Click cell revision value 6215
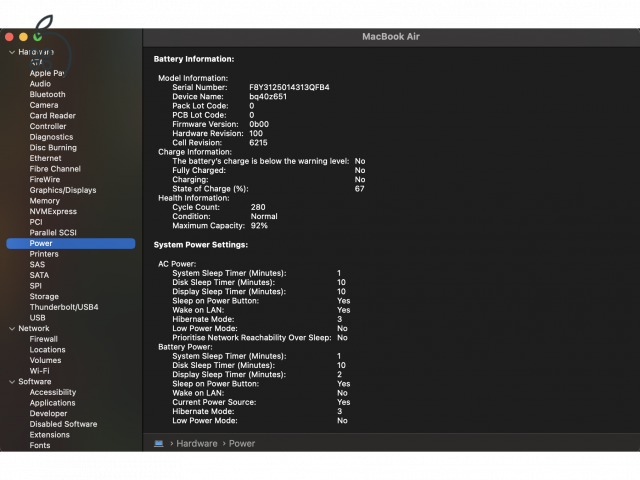Viewport: 640px width, 480px height. [258, 143]
